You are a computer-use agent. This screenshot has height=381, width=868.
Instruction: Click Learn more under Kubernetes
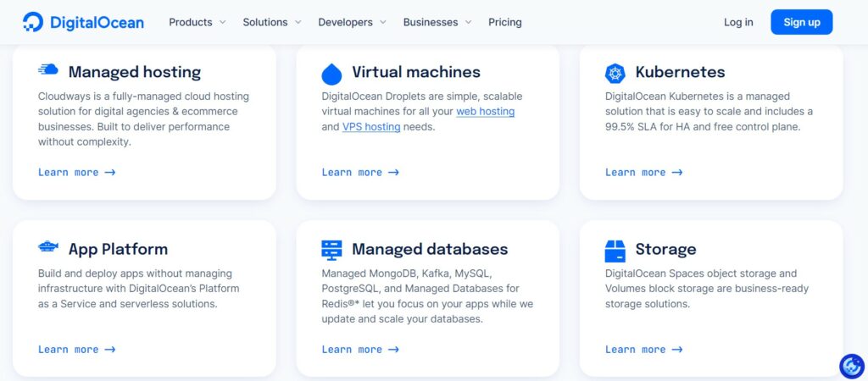click(x=644, y=173)
